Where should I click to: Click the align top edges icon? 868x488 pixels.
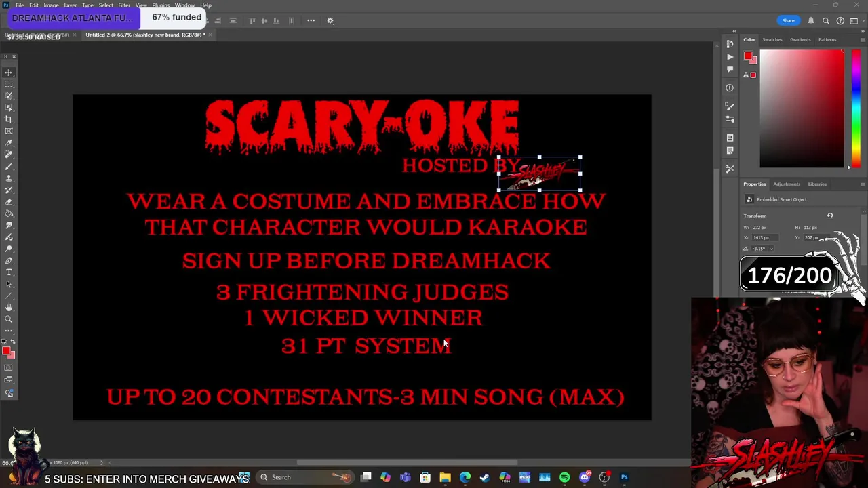[252, 20]
